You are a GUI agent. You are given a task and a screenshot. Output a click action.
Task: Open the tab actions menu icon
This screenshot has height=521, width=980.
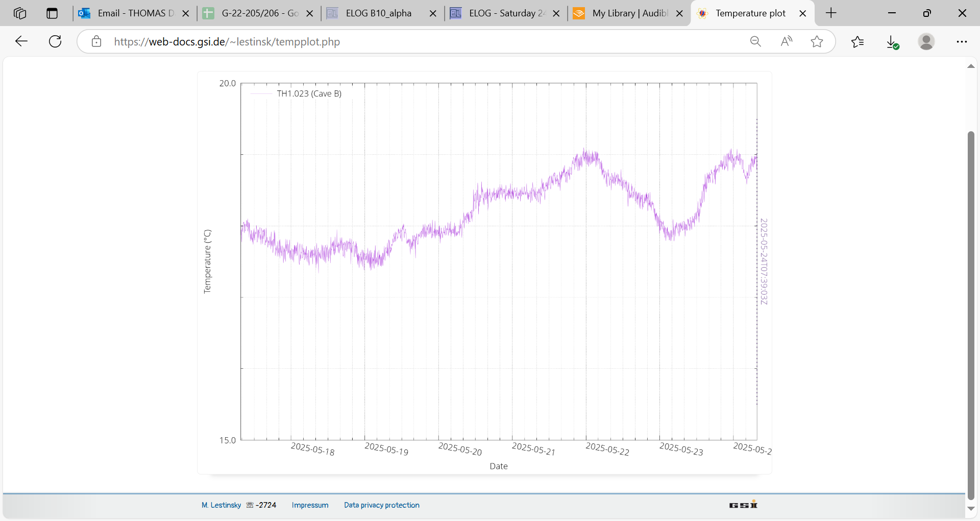click(x=52, y=13)
